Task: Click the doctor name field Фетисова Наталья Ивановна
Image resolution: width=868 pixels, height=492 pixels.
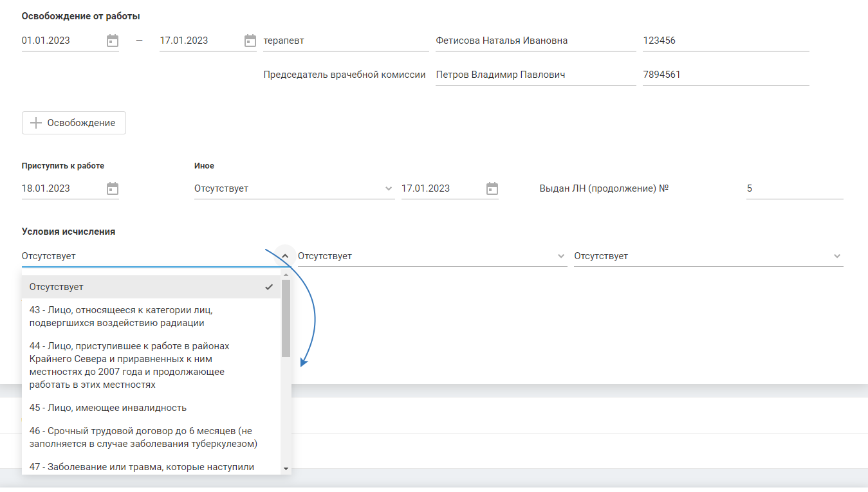Action: (535, 41)
